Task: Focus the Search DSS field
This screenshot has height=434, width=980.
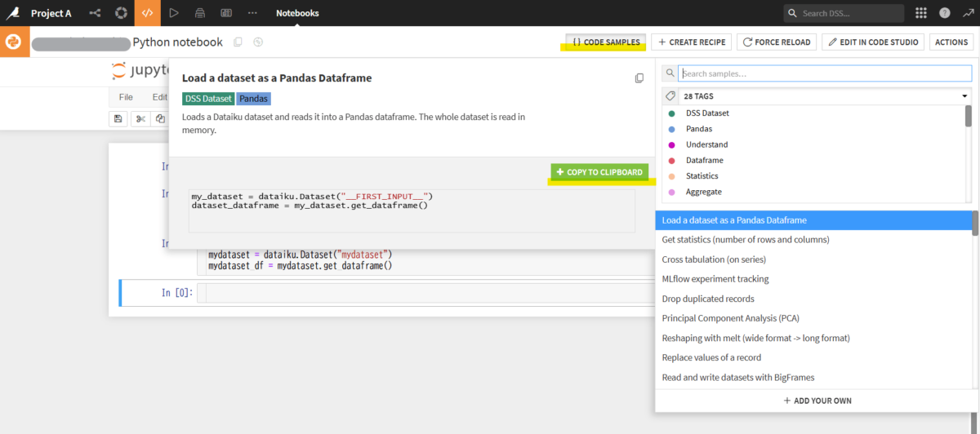Action: (844, 13)
